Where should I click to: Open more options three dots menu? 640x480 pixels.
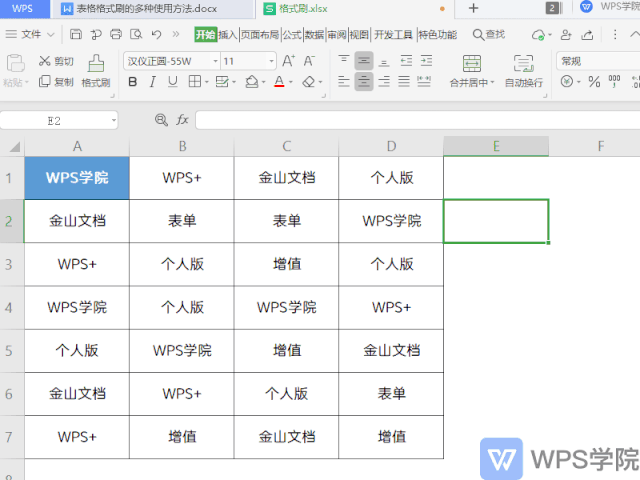pyautogui.click(x=615, y=34)
